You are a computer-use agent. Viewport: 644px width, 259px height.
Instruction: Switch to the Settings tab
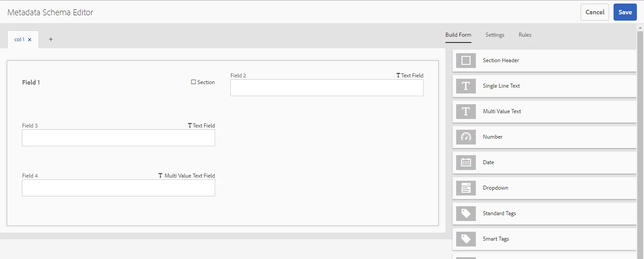coord(495,35)
